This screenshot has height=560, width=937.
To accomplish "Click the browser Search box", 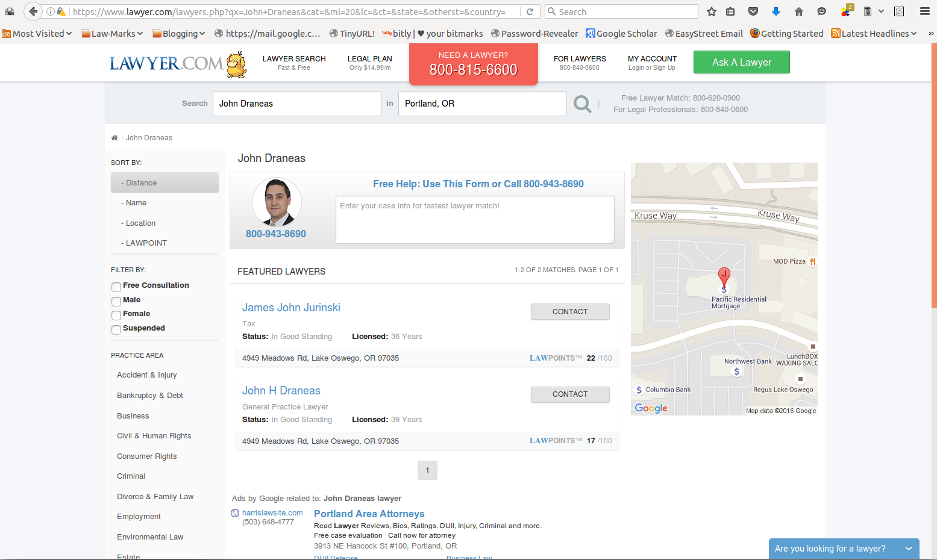I will 621,11.
